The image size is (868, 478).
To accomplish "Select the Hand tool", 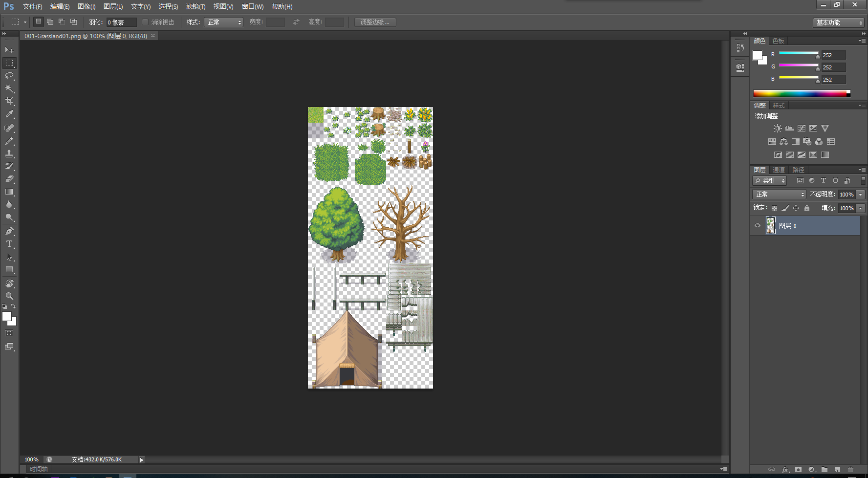I will point(9,283).
